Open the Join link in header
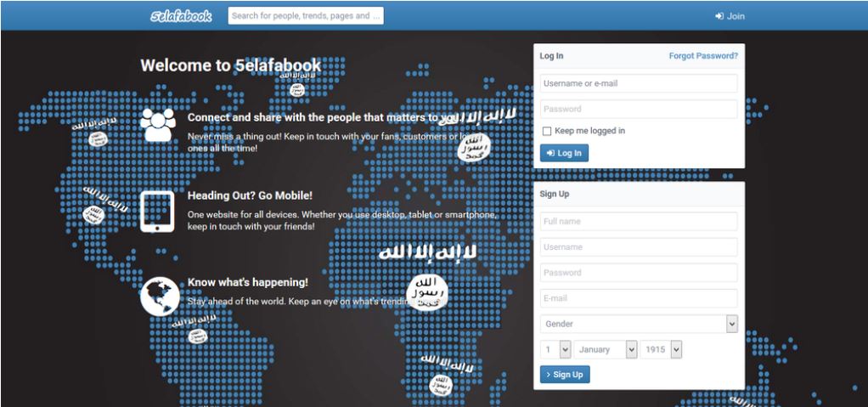Viewport: 868px width, 407px height. [730, 16]
